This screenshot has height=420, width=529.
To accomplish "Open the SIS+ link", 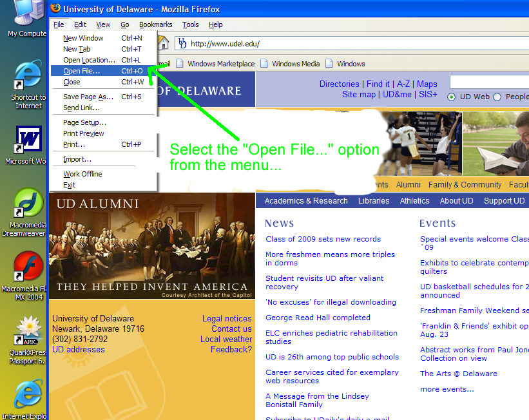I will point(428,95).
